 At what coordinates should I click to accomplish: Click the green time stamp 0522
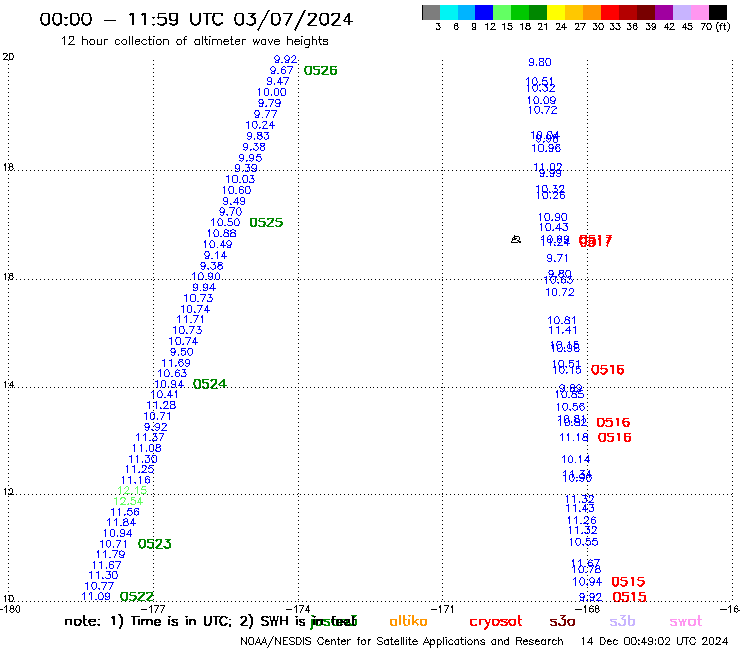tap(136, 597)
